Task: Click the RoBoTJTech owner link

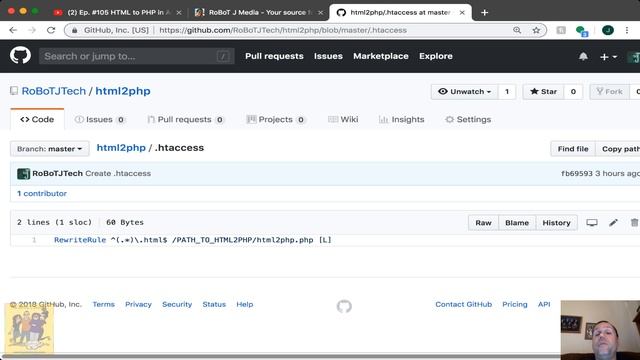Action: coord(54,91)
